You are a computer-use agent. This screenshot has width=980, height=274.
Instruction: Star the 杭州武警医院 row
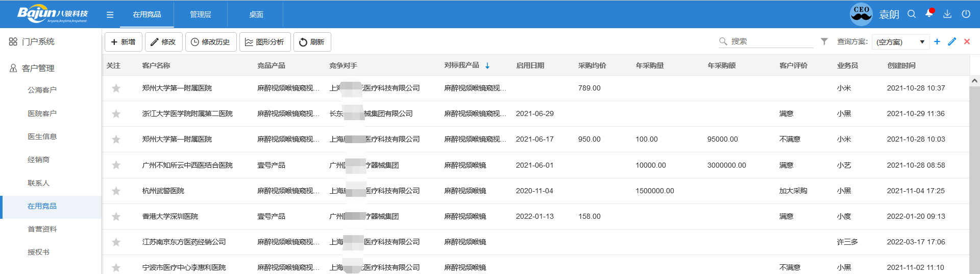click(116, 191)
